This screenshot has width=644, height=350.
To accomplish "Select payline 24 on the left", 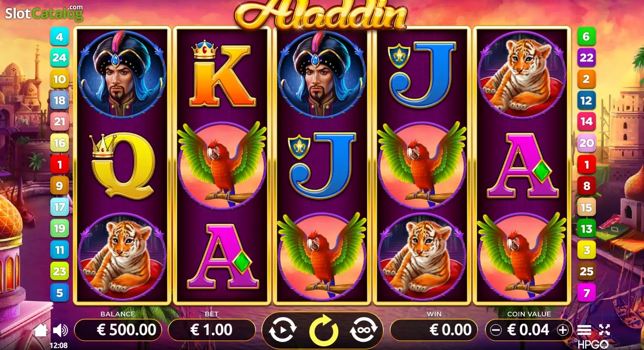I will [x=60, y=58].
